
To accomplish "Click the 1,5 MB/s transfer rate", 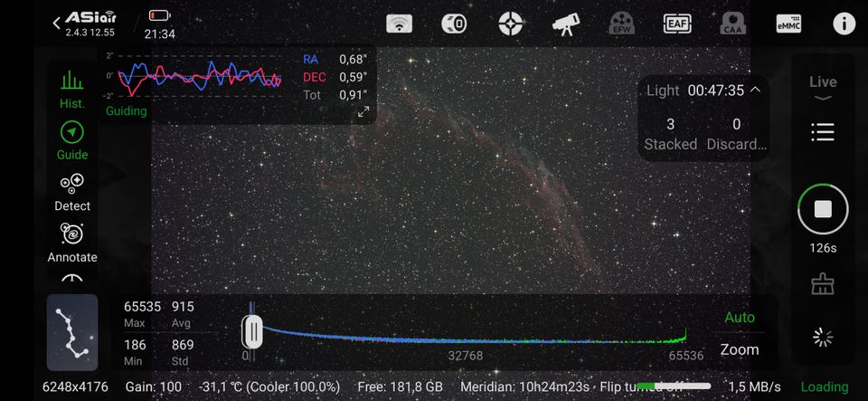I will (x=754, y=387).
